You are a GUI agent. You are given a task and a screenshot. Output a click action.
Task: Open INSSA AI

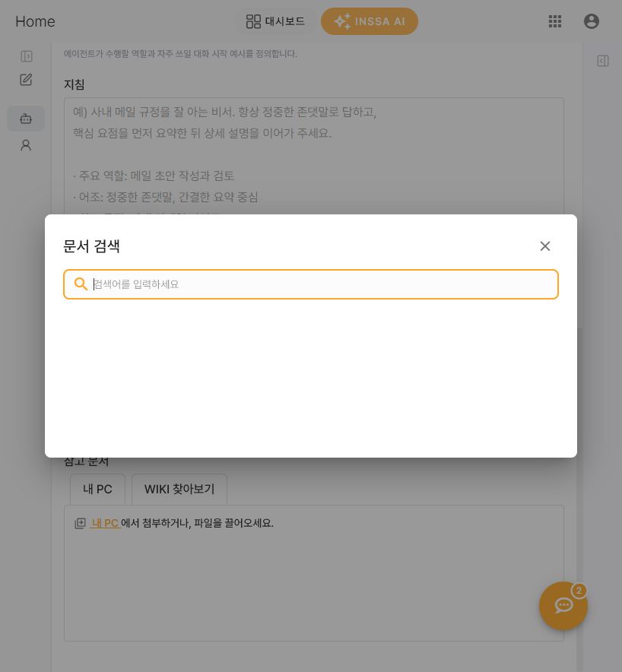[369, 21]
